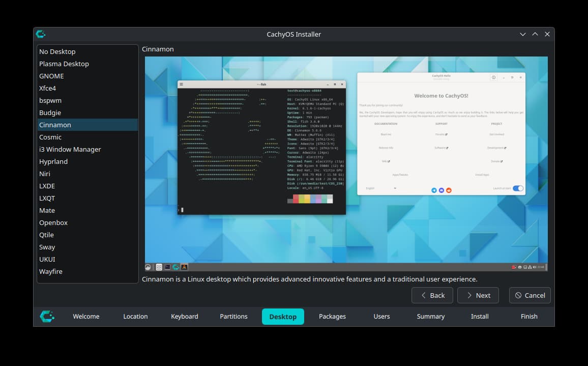This screenshot has width=588, height=366.
Task: Cancel the installation
Action: (530, 295)
